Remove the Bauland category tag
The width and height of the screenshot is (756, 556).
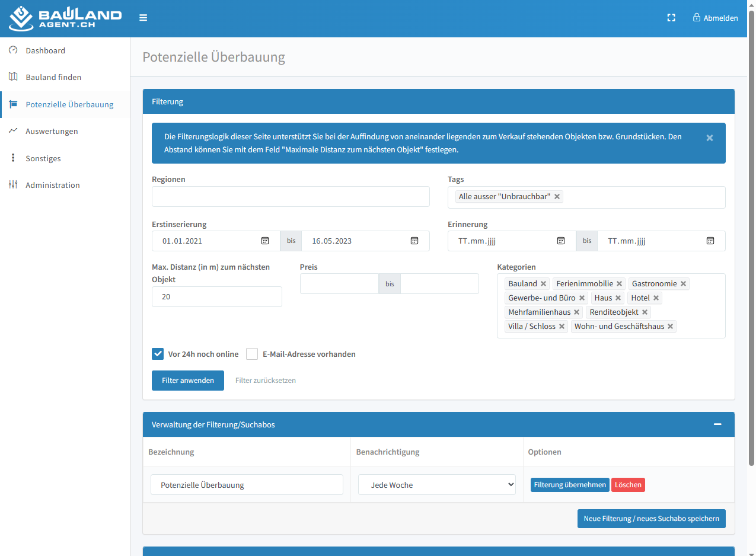coord(543,284)
